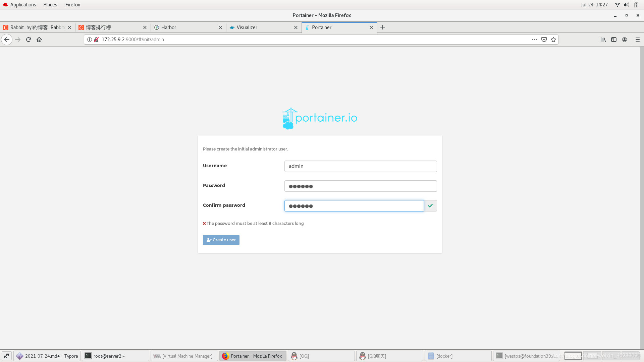Open the Places menu
The height and width of the screenshot is (362, 644).
coord(50,5)
